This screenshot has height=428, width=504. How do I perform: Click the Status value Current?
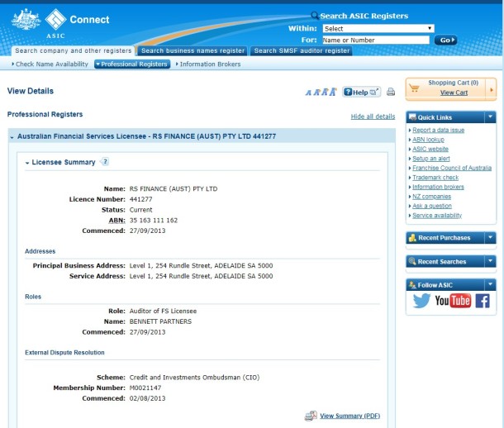(140, 210)
